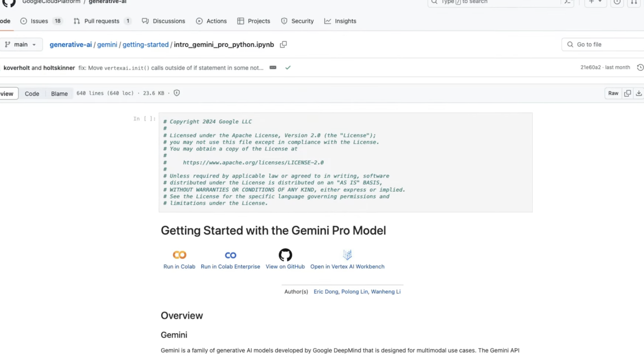644x357 pixels.
Task: Open Raw file view
Action: pyautogui.click(x=613, y=93)
